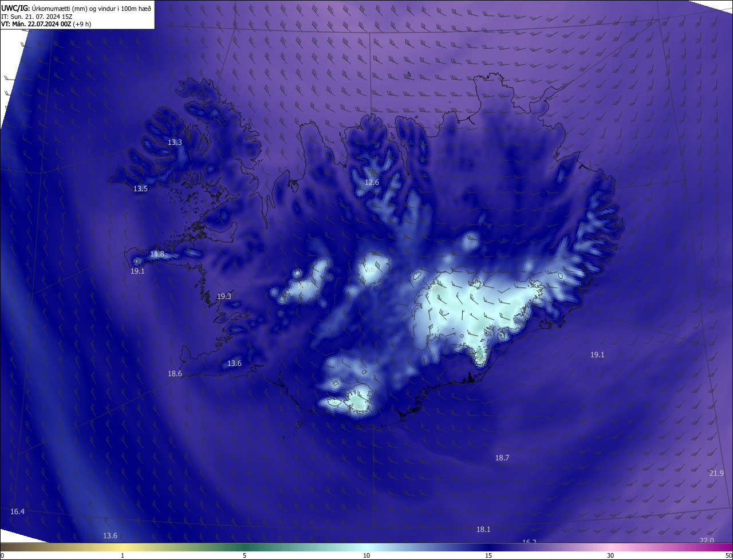Click the colorbar tick labeled 5
733x560 pixels.
click(245, 555)
